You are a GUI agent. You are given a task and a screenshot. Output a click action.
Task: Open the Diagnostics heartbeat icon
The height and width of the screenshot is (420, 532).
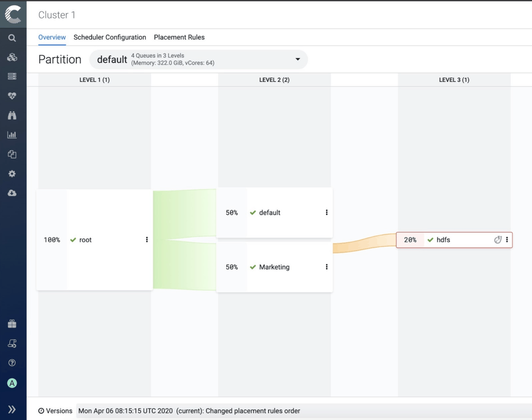point(12,96)
